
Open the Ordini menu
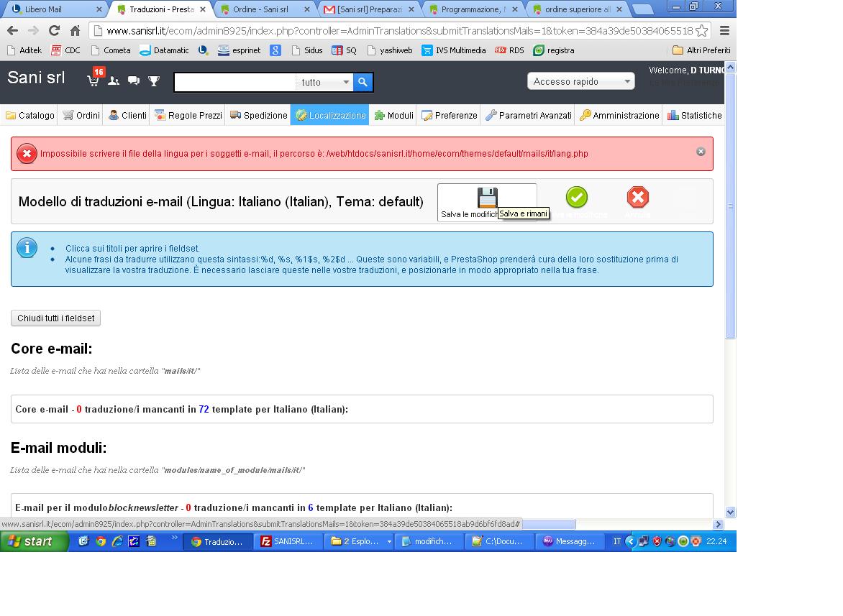coord(81,115)
